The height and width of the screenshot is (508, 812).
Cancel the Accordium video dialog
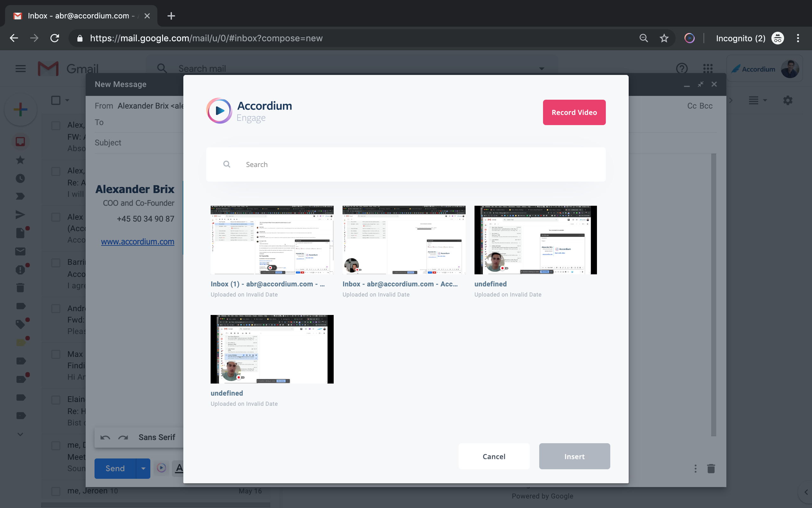point(494,456)
